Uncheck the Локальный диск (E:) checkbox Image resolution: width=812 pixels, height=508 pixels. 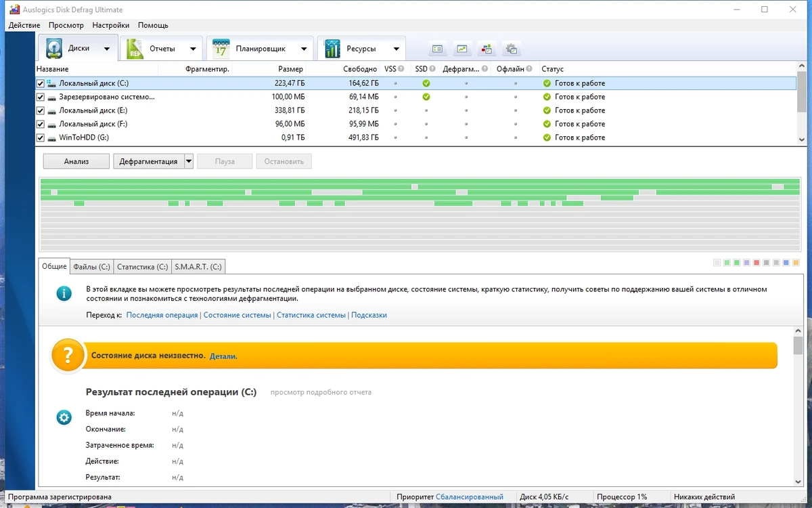pyautogui.click(x=41, y=110)
